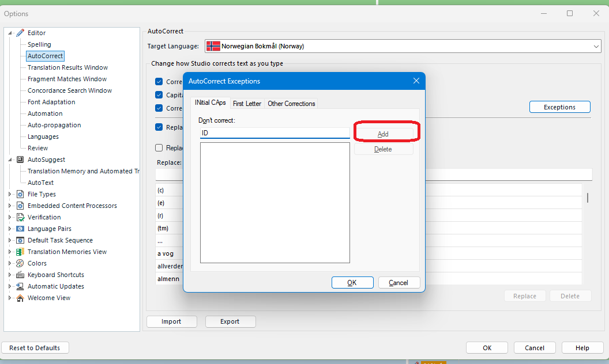Click the Don't correct input field

[x=275, y=133]
